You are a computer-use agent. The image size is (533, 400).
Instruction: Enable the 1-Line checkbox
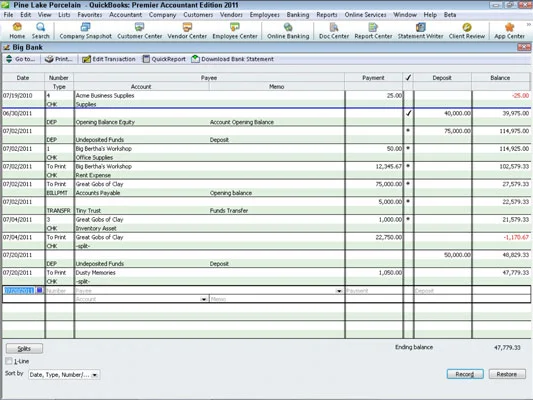[9, 361]
